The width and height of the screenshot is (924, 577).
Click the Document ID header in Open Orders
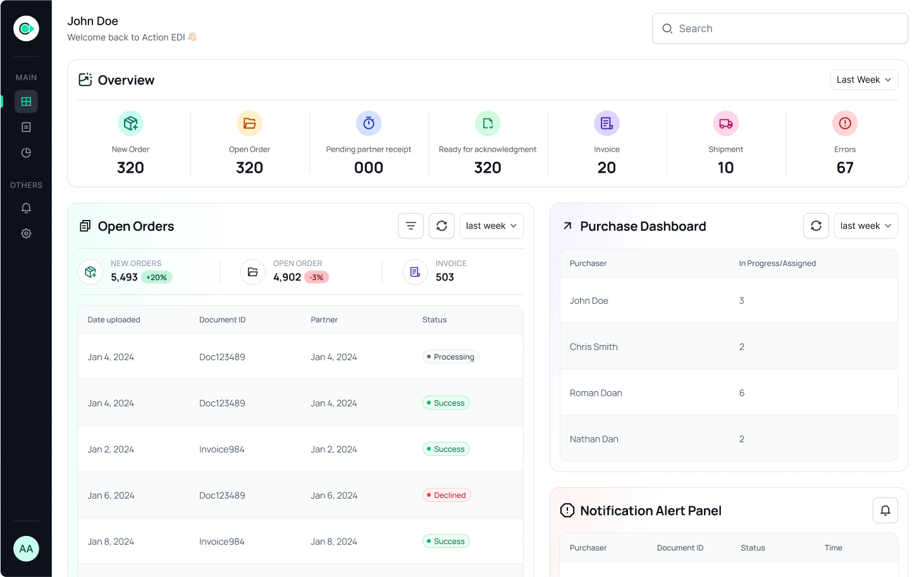tap(222, 320)
